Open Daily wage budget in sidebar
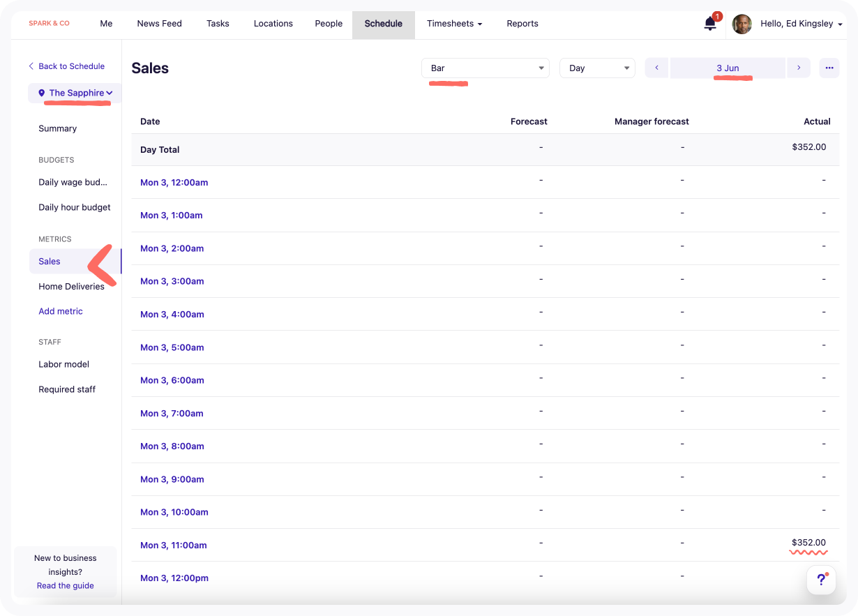This screenshot has width=858, height=616. coord(73,182)
